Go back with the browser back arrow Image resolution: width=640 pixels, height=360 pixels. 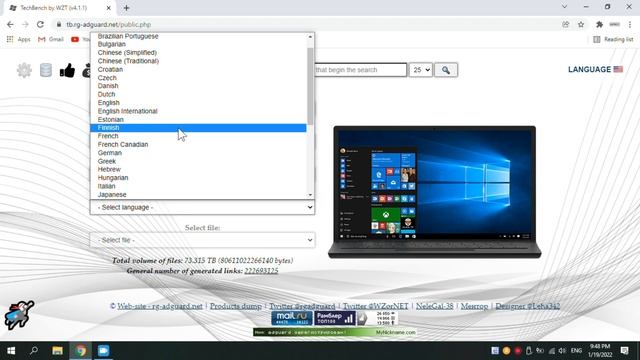[x=10, y=24]
